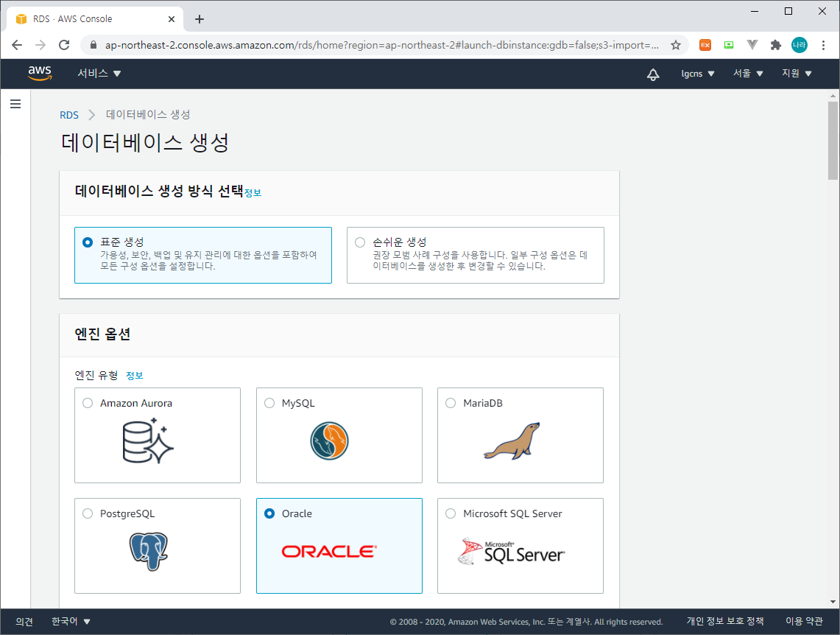Open a new browser tab
840x635 pixels.
click(x=200, y=19)
